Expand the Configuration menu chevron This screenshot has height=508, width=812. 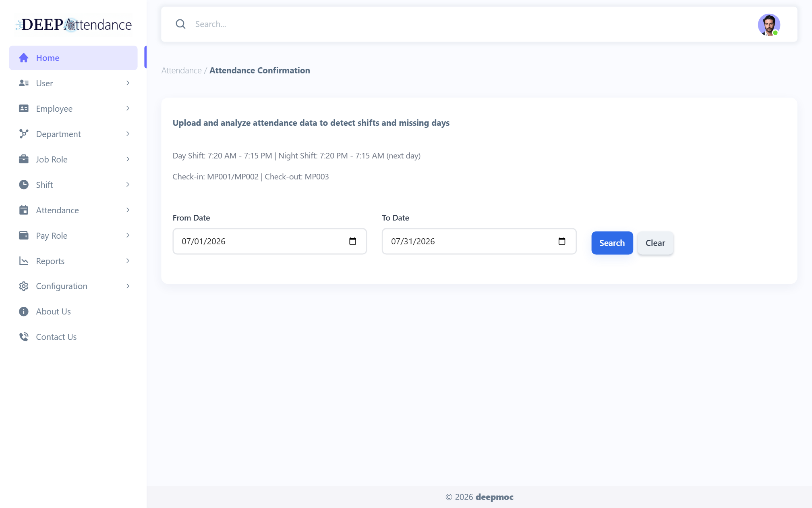tap(128, 286)
